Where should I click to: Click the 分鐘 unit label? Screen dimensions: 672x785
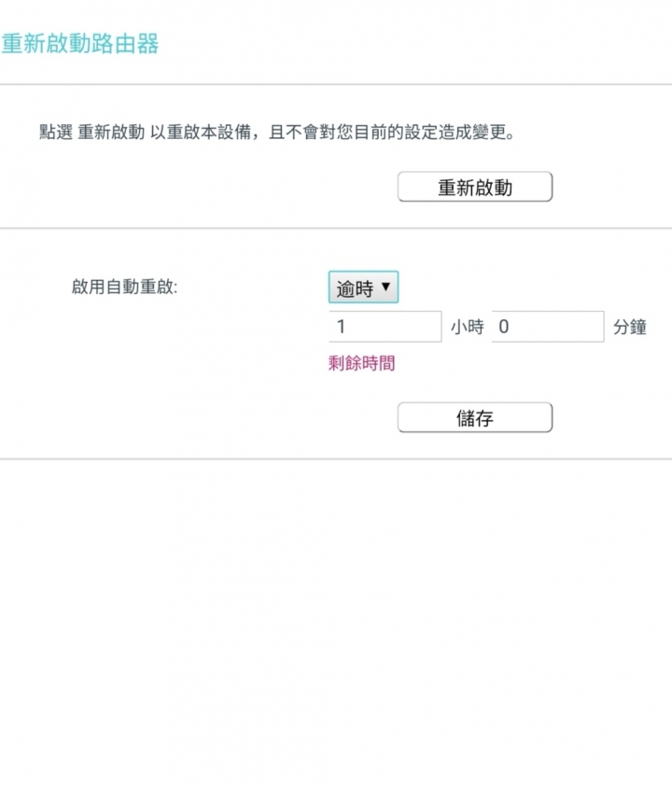(x=630, y=327)
